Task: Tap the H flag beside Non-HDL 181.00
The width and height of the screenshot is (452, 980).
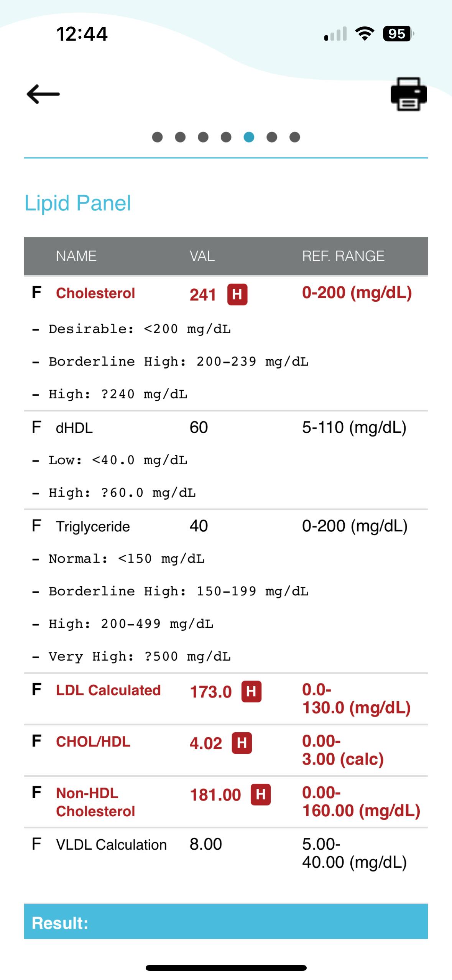Action: tap(261, 794)
